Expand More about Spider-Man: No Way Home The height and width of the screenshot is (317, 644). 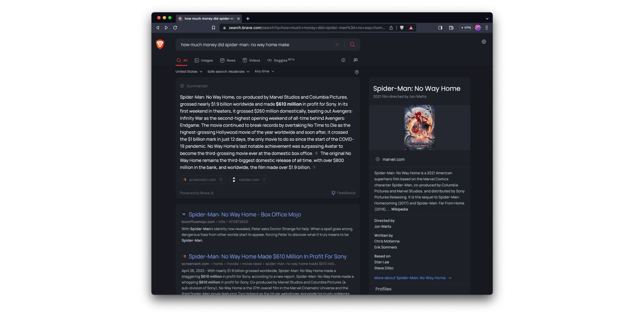pyautogui.click(x=413, y=278)
